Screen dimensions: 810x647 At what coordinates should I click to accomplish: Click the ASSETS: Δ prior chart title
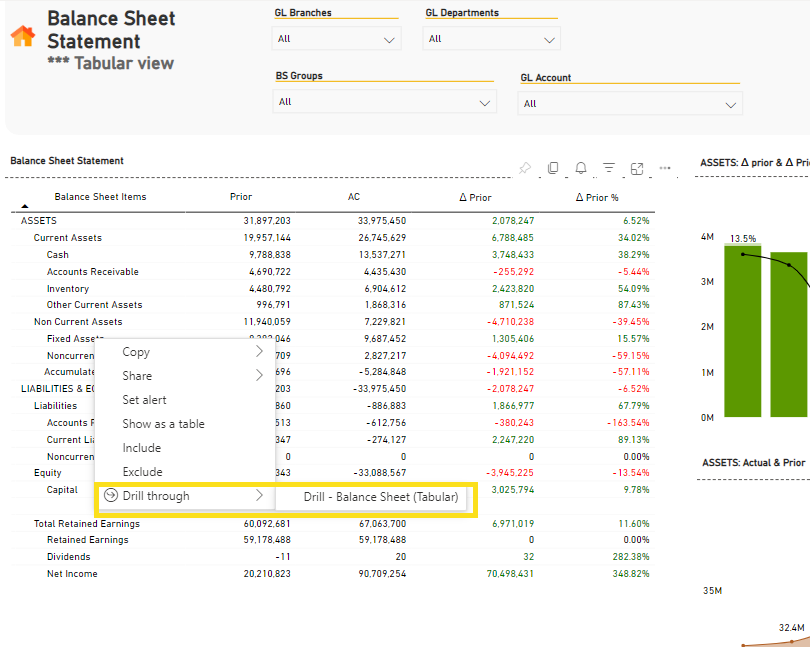pos(755,163)
